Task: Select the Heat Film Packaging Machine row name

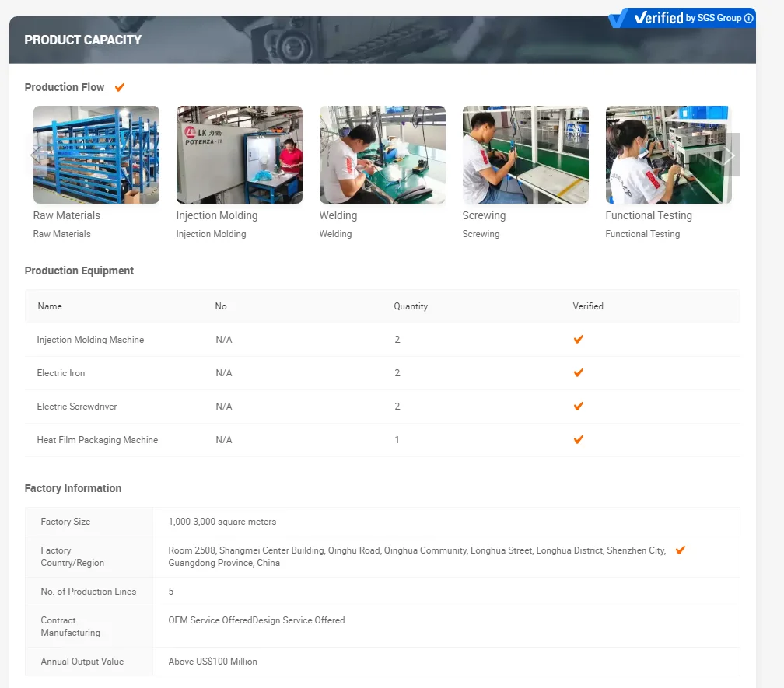Action: [x=97, y=440]
